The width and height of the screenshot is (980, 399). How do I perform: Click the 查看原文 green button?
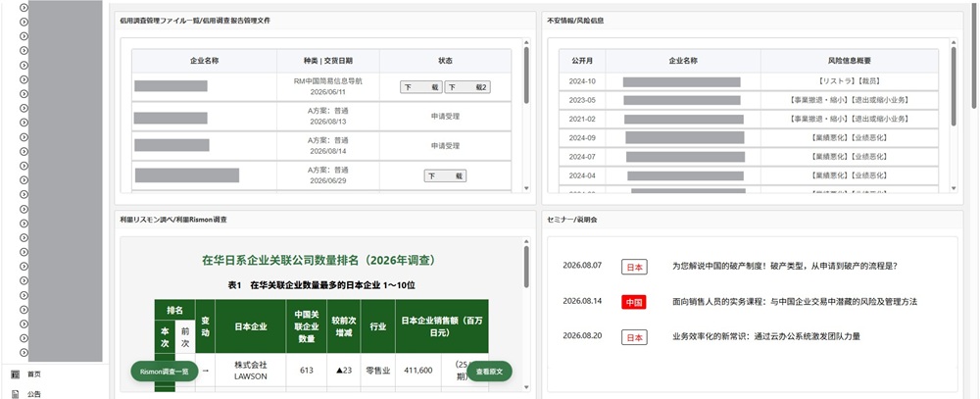(489, 371)
